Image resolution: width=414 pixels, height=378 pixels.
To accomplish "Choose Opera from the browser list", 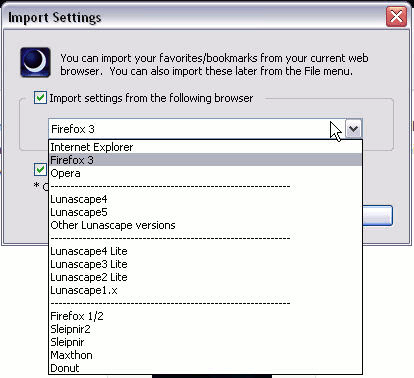I will pyautogui.click(x=205, y=173).
